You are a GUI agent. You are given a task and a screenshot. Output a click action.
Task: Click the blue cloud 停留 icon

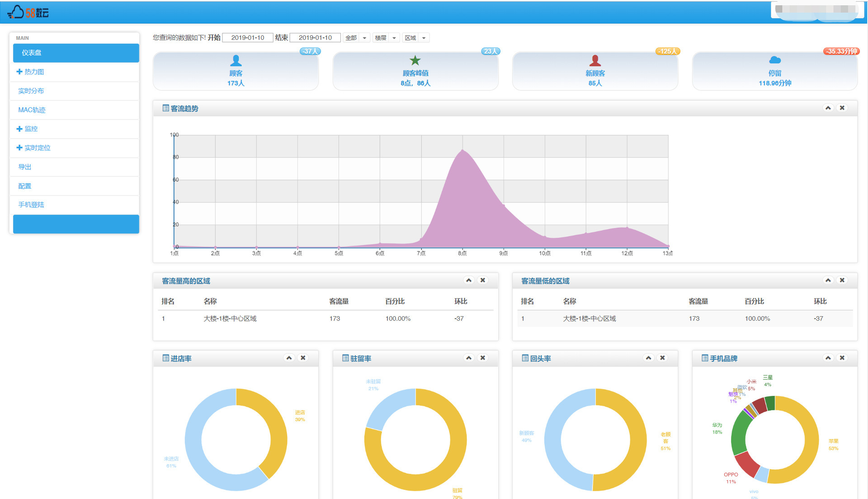pos(774,60)
